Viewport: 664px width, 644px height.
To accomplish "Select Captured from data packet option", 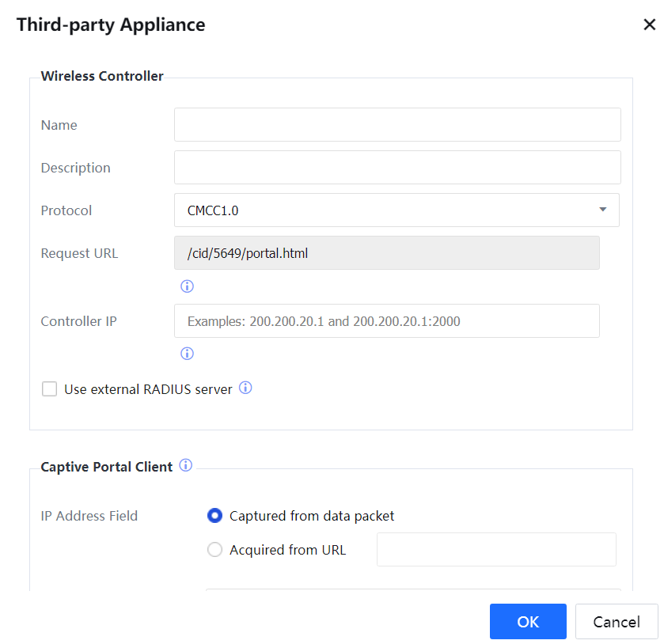I will tap(214, 516).
